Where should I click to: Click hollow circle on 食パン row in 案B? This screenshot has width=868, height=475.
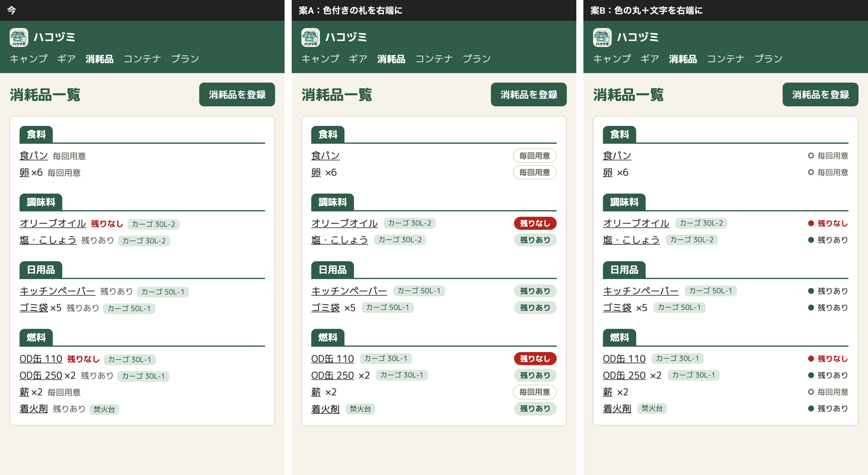[811, 155]
